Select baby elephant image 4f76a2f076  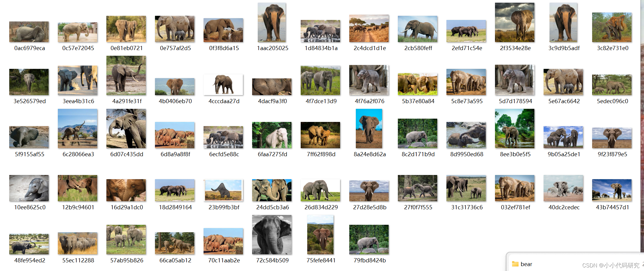pyautogui.click(x=369, y=80)
